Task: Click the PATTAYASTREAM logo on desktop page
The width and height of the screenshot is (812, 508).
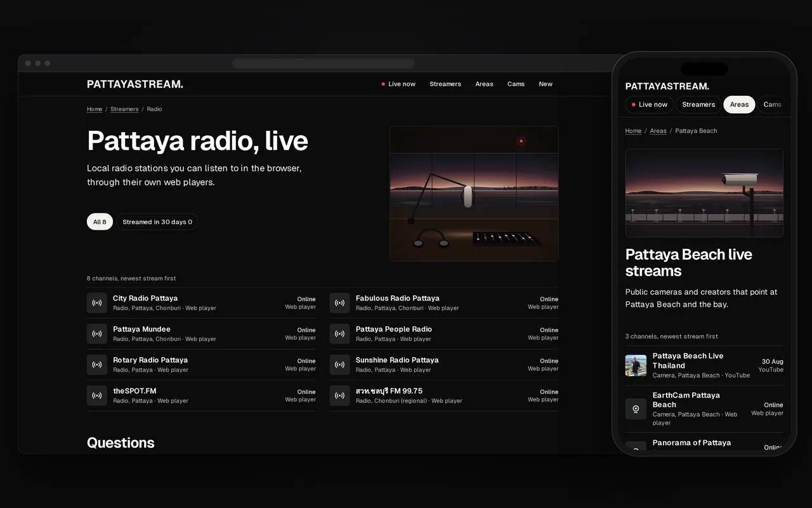Action: pos(135,84)
